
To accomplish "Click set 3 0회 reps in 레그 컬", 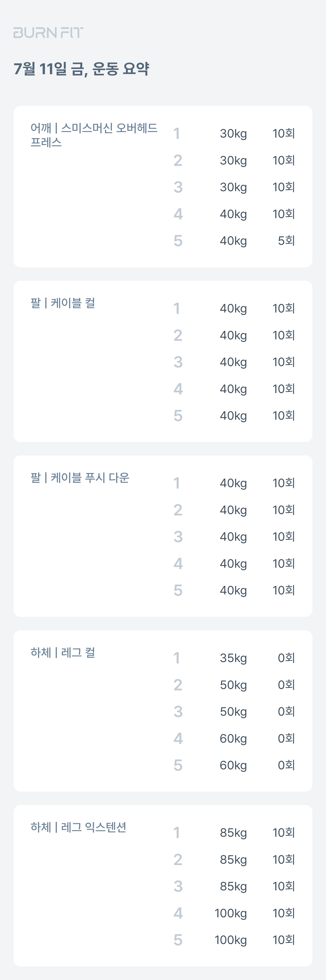I will click(286, 711).
